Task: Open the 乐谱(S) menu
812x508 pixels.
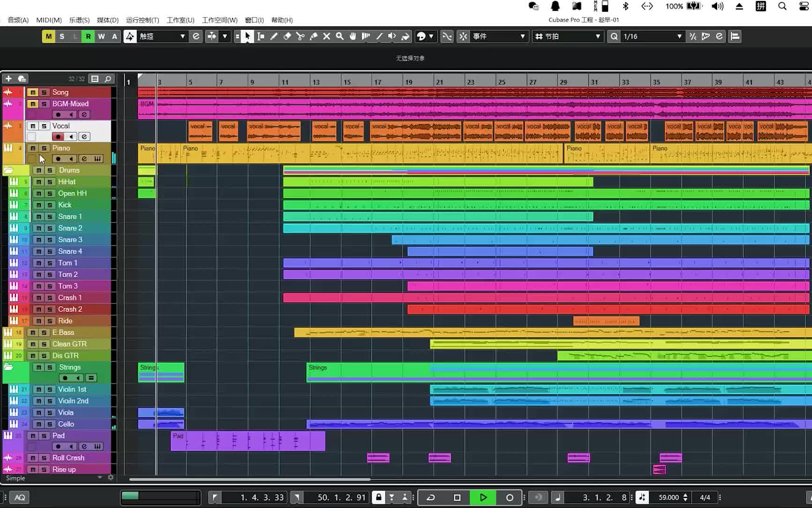Action: pos(79,20)
